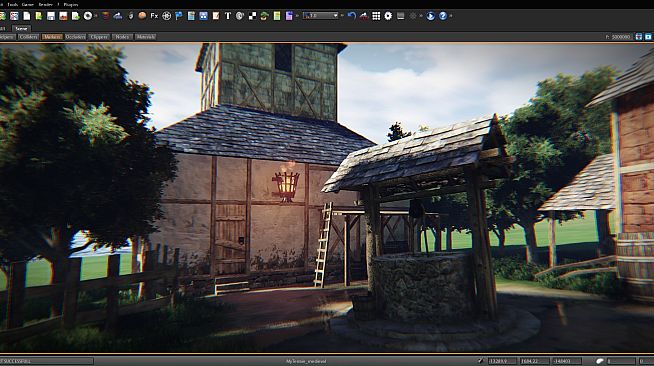This screenshot has height=366, width=654.
Task: Click the purple script document icon
Action: tap(289, 16)
